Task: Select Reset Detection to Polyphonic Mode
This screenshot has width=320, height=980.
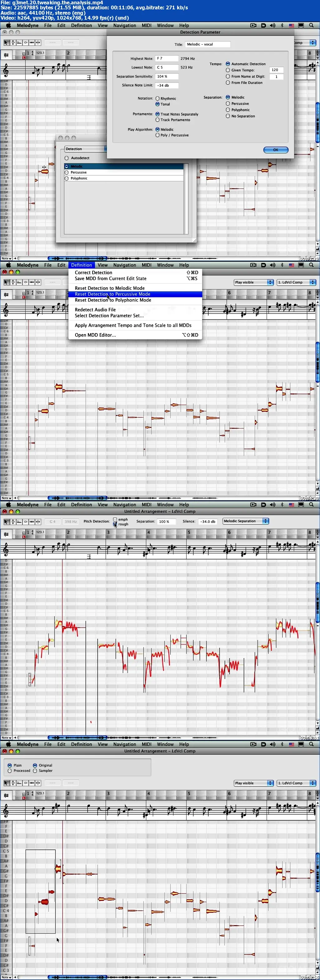Action: tap(113, 300)
